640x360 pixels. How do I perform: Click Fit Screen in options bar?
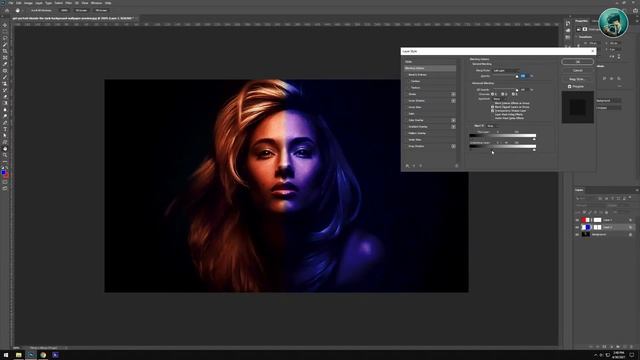tap(81, 10)
